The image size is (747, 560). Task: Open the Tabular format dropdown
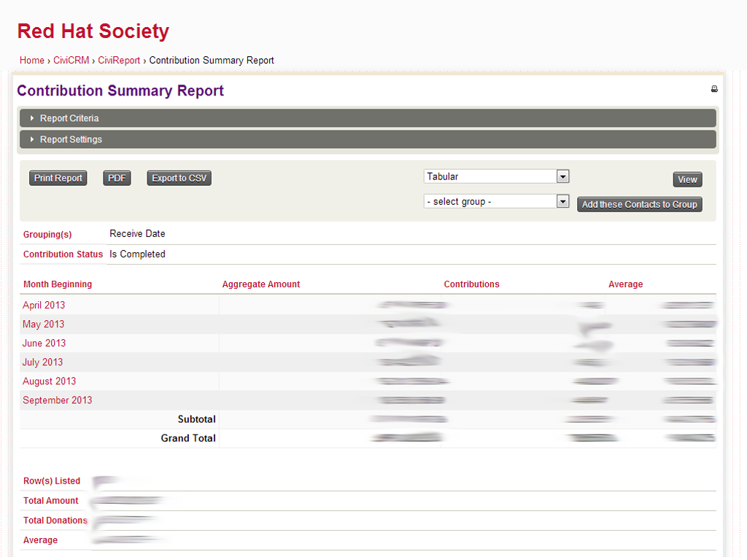(x=562, y=176)
